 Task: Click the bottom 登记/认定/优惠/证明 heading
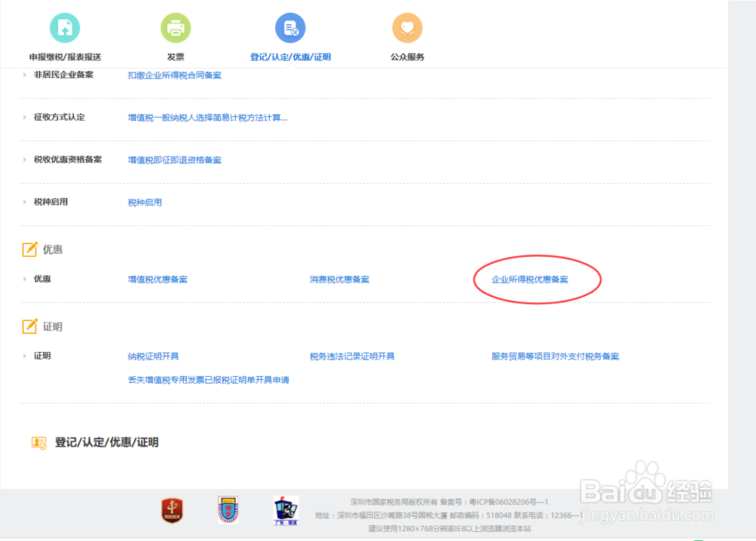[107, 442]
